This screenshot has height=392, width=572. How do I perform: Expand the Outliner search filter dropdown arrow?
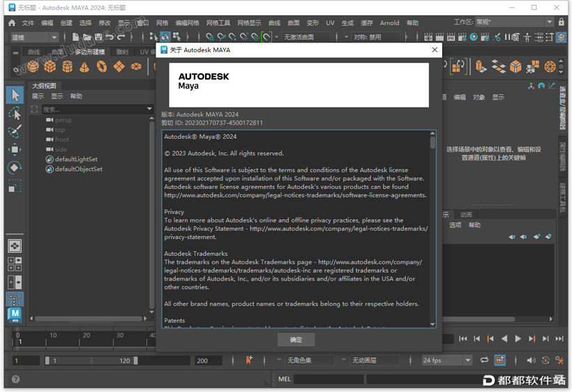[149, 109]
